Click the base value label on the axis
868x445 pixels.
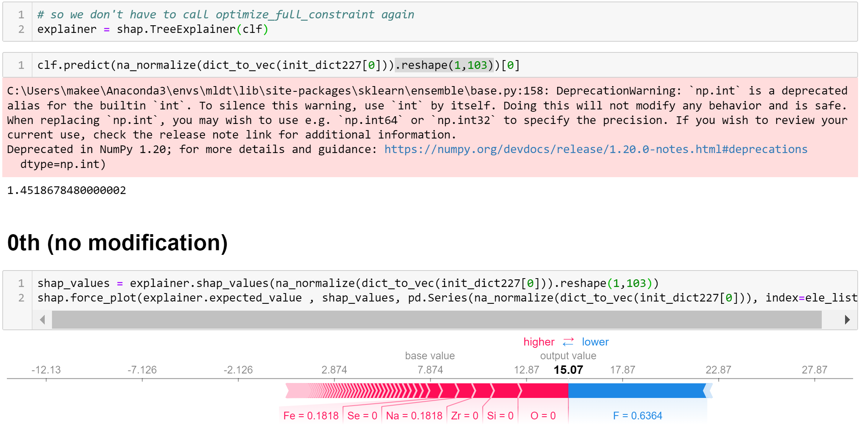(429, 355)
